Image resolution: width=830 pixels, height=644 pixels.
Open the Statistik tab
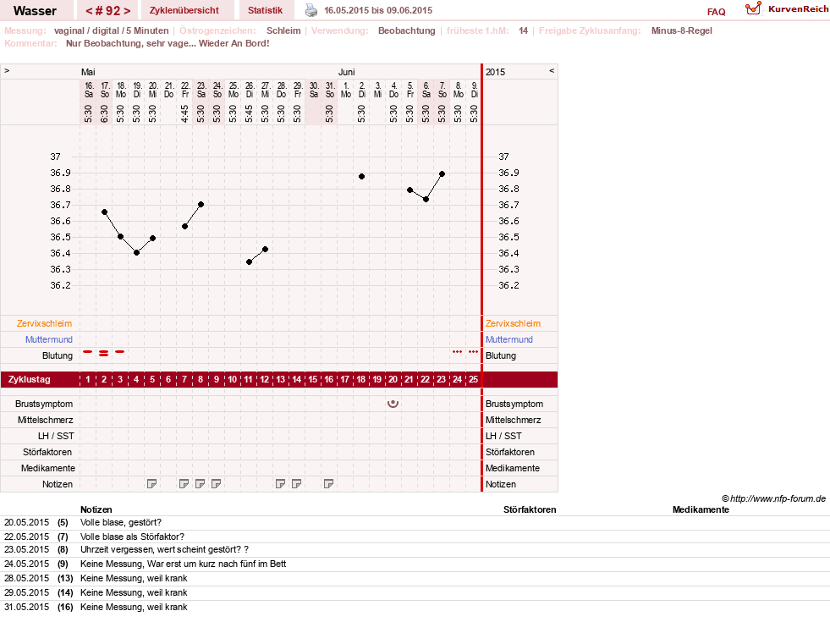[265, 10]
